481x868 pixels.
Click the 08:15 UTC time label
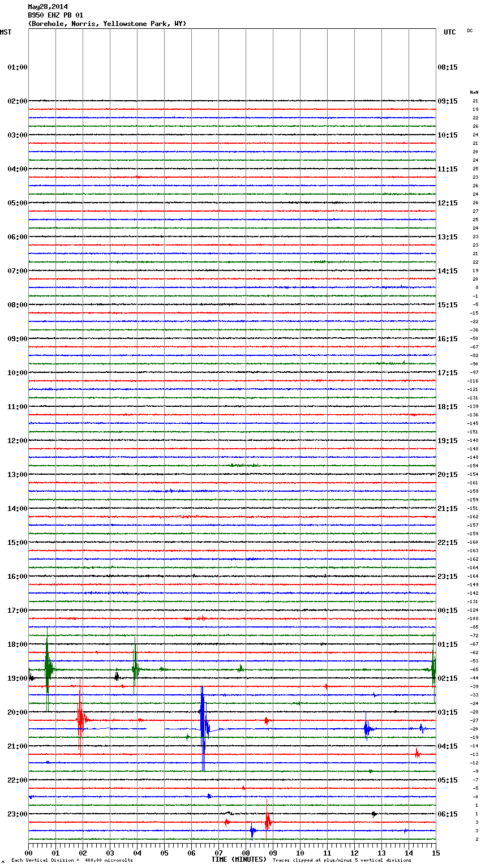click(x=448, y=67)
